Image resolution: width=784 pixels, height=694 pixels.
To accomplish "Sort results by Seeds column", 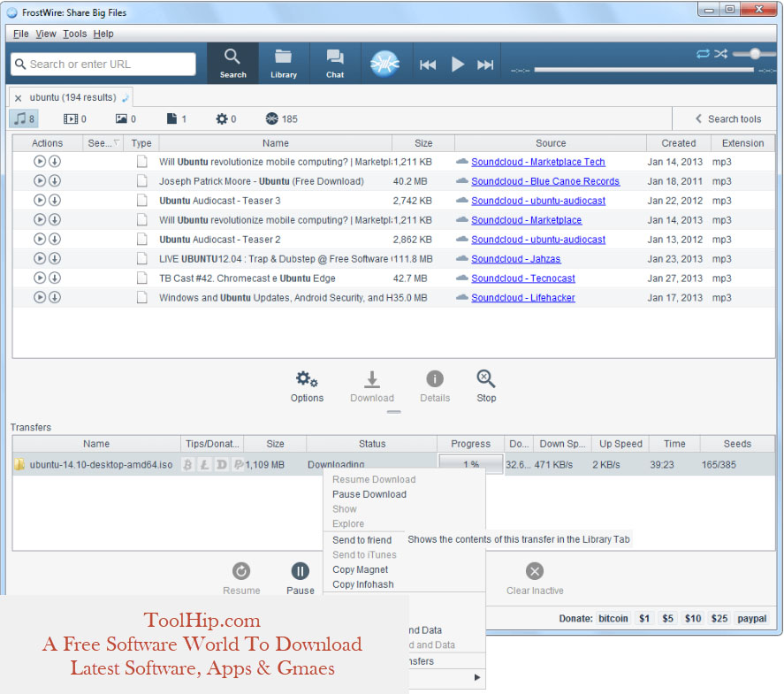I will click(x=103, y=143).
